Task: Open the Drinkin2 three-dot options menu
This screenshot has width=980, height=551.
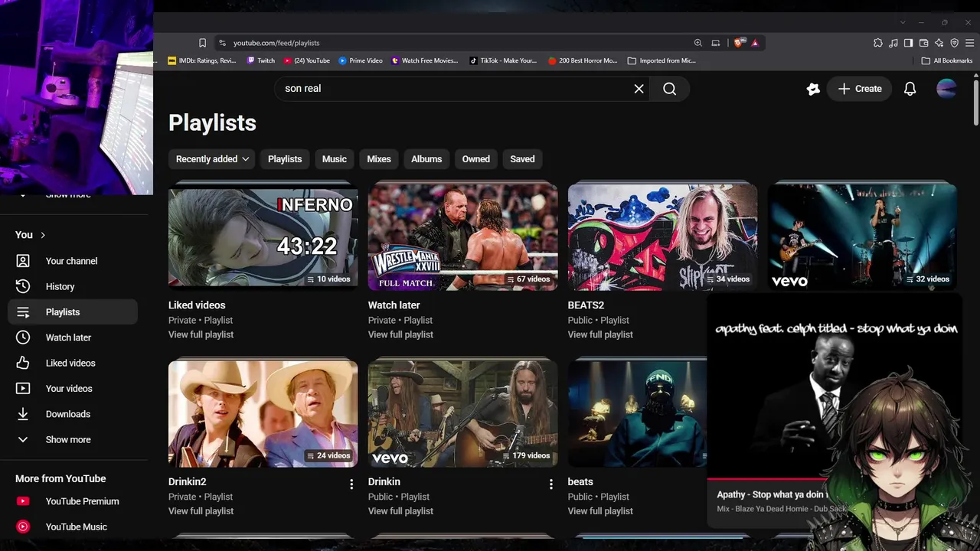Action: [x=351, y=484]
